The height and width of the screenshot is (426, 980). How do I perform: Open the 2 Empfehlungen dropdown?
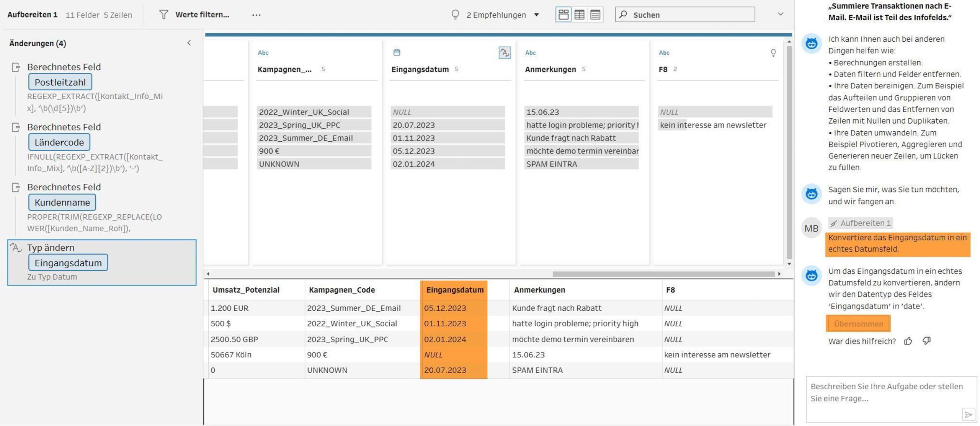[x=536, y=15]
